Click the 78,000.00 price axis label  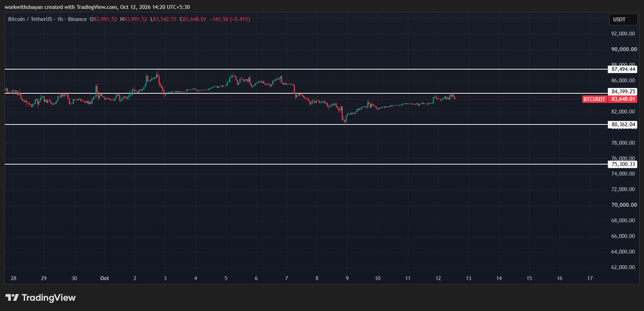pos(623,143)
